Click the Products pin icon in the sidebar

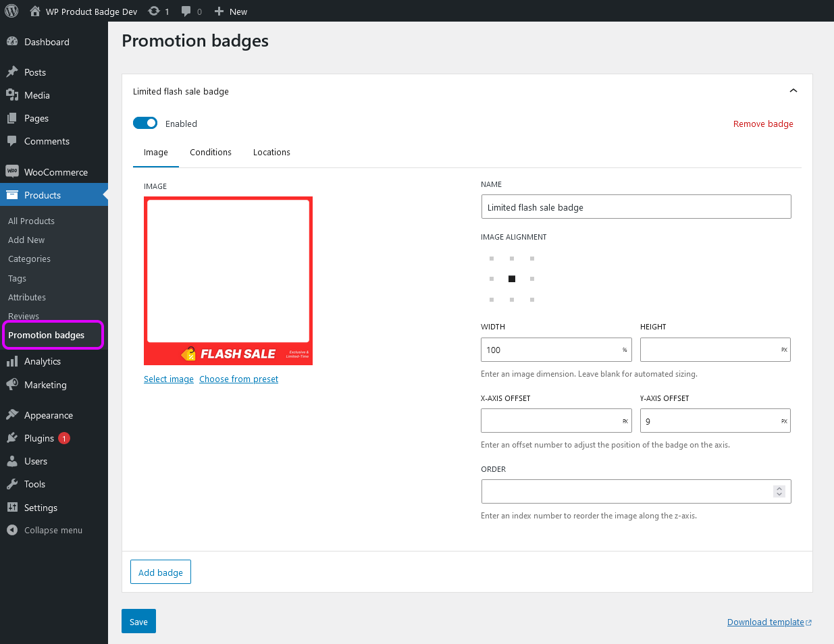point(14,194)
